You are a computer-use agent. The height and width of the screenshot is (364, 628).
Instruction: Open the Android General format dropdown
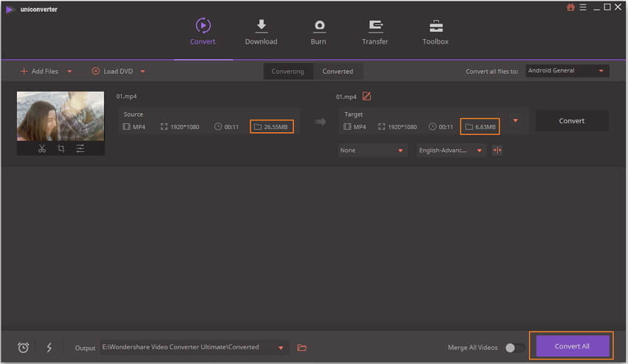coord(567,71)
